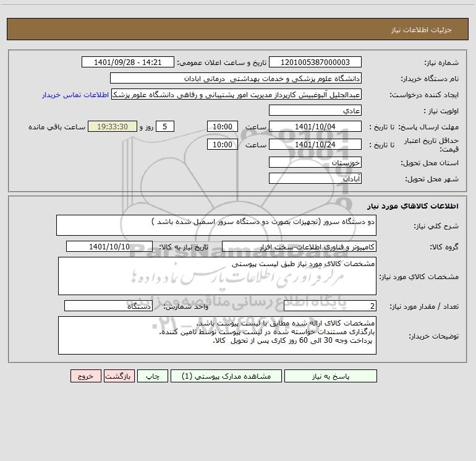
Task: Click the response deadline time field beside 1401/10/04
Action: point(222,126)
